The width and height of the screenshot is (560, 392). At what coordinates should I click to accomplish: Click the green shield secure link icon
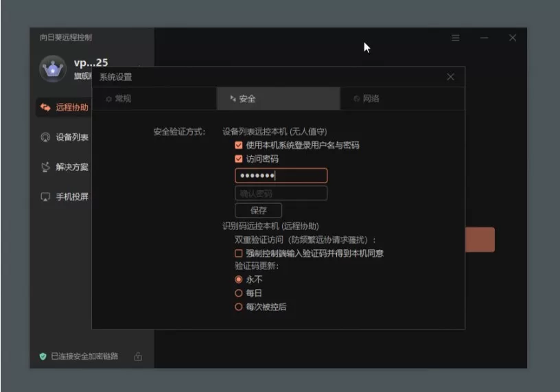pos(43,356)
